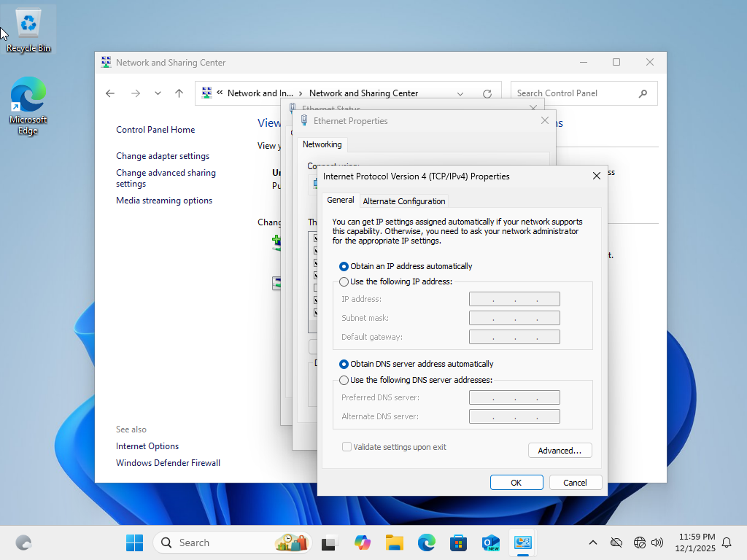Viewport: 747px width, 560px height.
Task: Select Use the following IP address option
Action: click(x=344, y=281)
